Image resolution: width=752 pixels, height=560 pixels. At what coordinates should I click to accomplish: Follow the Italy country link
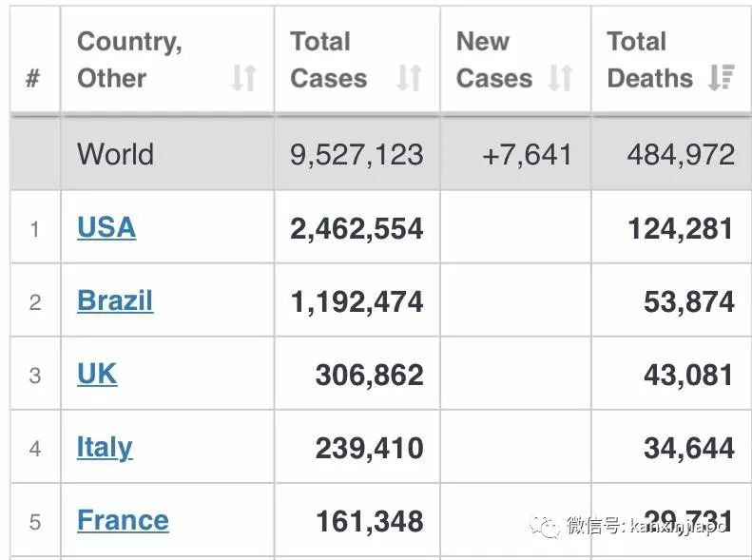(x=105, y=447)
